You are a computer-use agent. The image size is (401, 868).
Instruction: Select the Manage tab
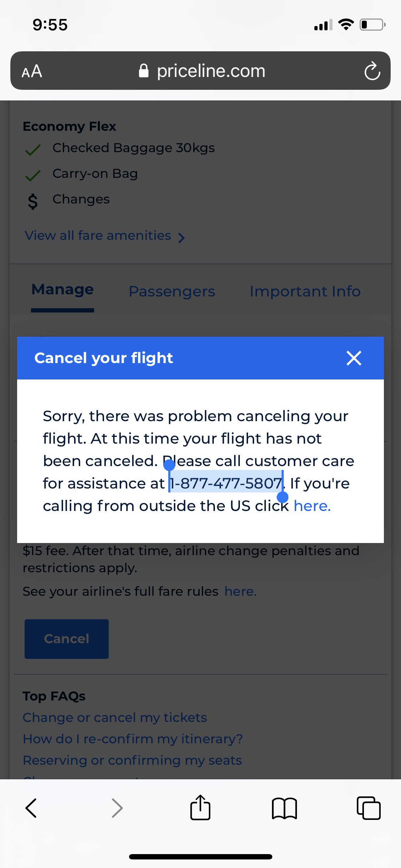click(62, 289)
